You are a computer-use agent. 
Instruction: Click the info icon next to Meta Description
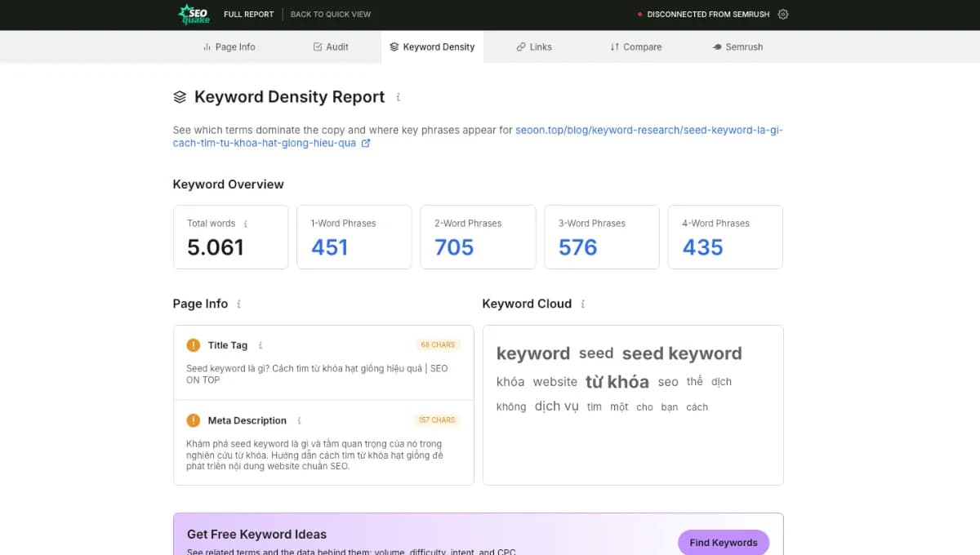point(300,421)
